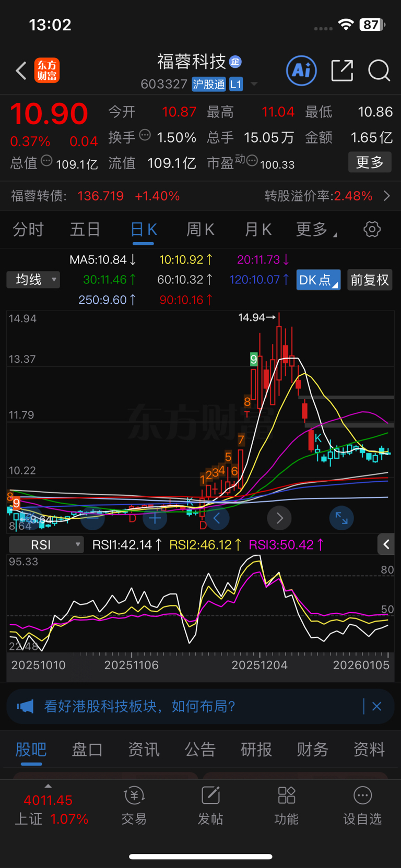Screen dimensions: 401x868
Task: Tap the megaphone announcement icon
Action: point(25,707)
